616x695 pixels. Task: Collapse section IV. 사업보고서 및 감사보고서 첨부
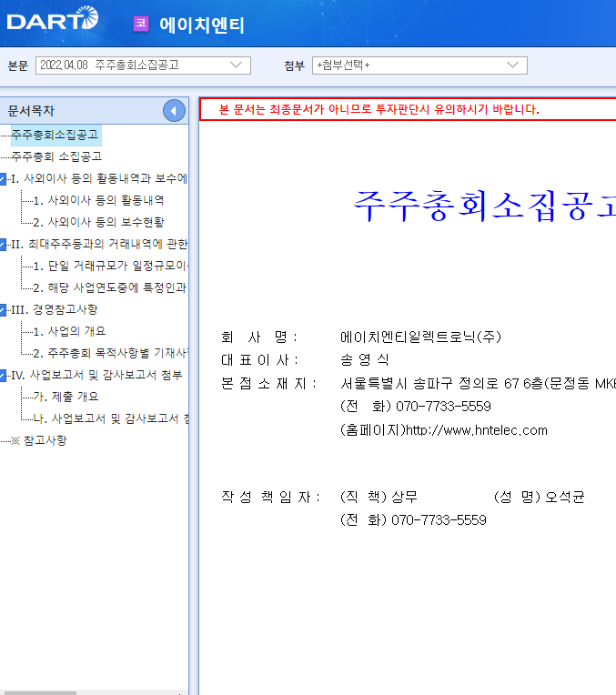click(3, 376)
